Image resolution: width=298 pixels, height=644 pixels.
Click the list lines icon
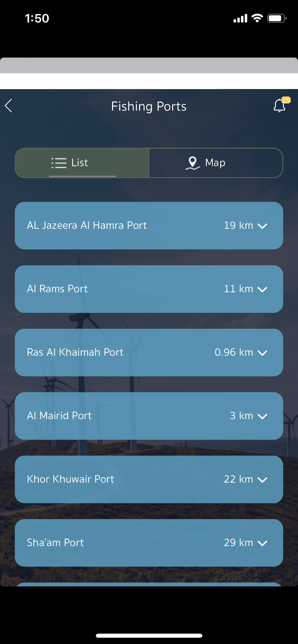coord(59,163)
